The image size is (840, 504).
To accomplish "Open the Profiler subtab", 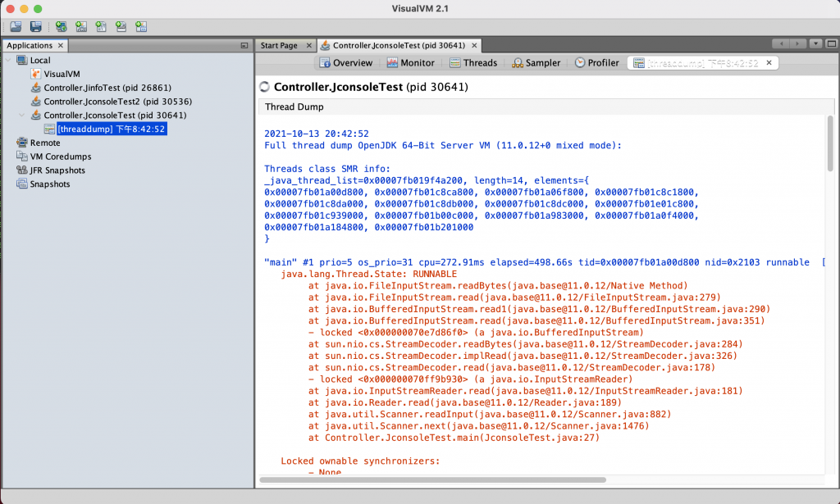I will [x=597, y=62].
